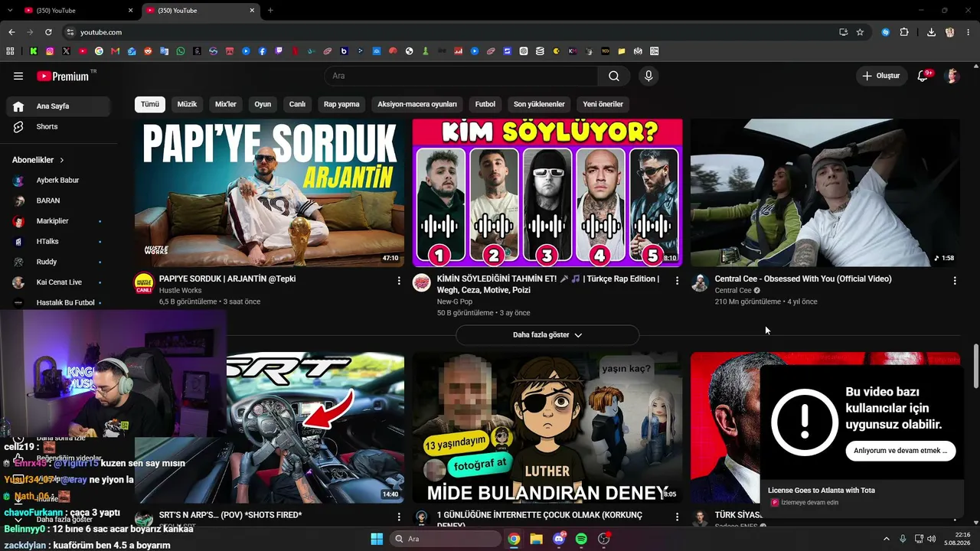Viewport: 980px width, 551px height.
Task: Open Spotify from the taskbar
Action: (581, 539)
